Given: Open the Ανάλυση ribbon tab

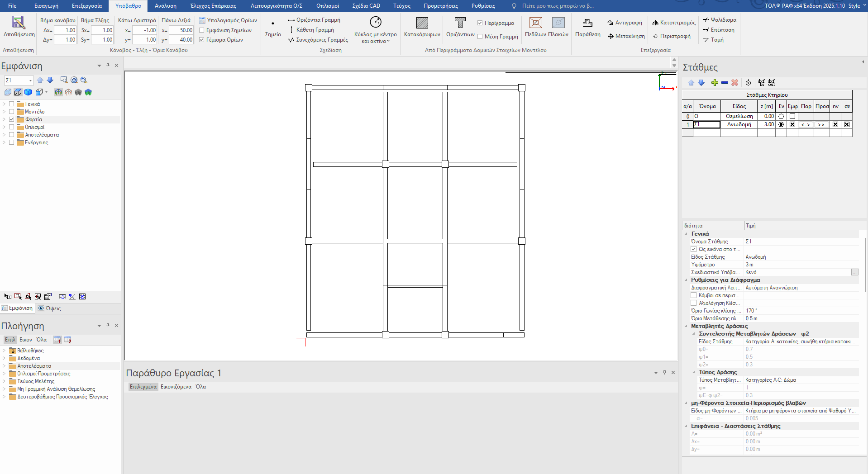Looking at the screenshot, I should 165,6.
